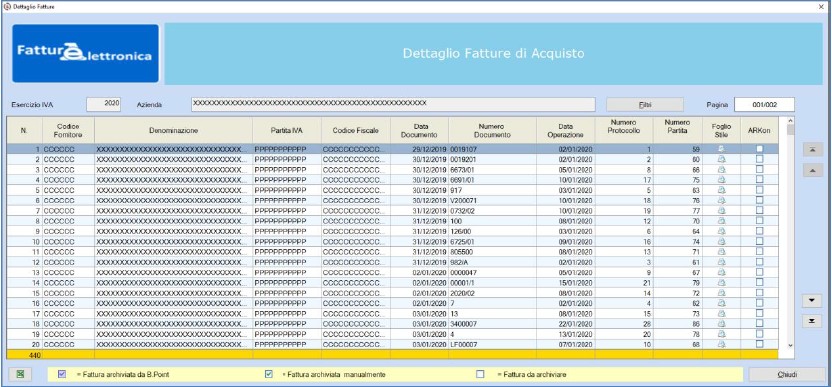The width and height of the screenshot is (832, 387).
Task: Select document number cell V200071
Action: (x=492, y=201)
